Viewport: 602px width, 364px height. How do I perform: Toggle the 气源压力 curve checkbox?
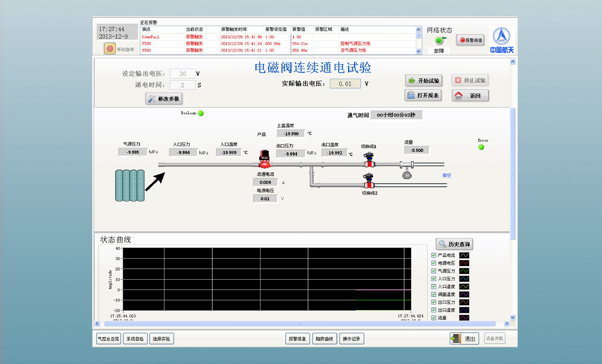coord(434,271)
